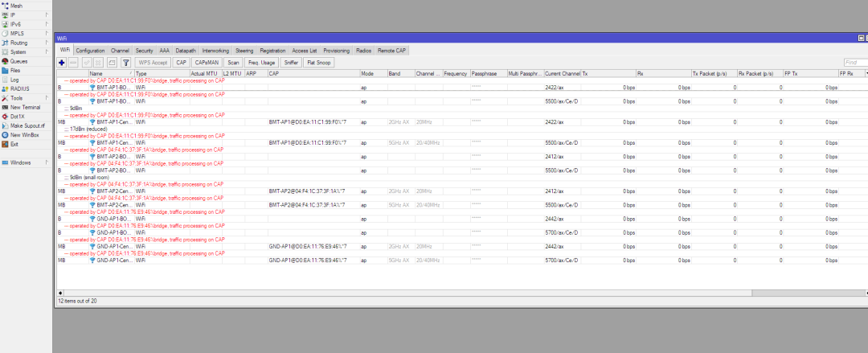Viewport: 868px width, 353px height.
Task: Click the CAP button
Action: 181,63
